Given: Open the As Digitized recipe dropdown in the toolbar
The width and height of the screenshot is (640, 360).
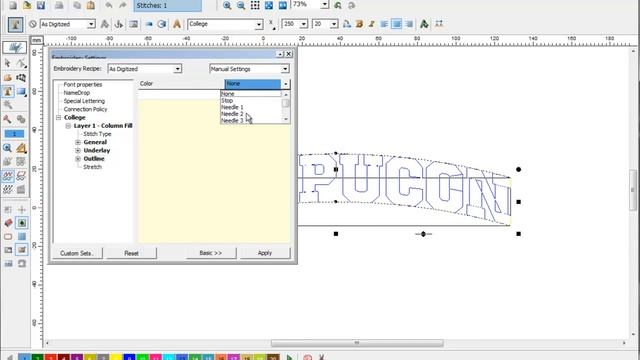Looking at the screenshot, I should click(91, 24).
